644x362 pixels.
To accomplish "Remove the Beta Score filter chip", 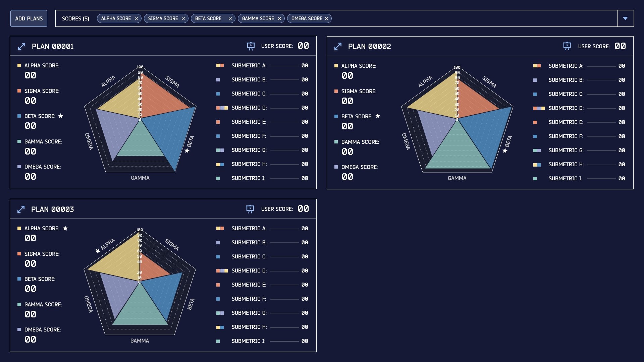I will 230,19.
